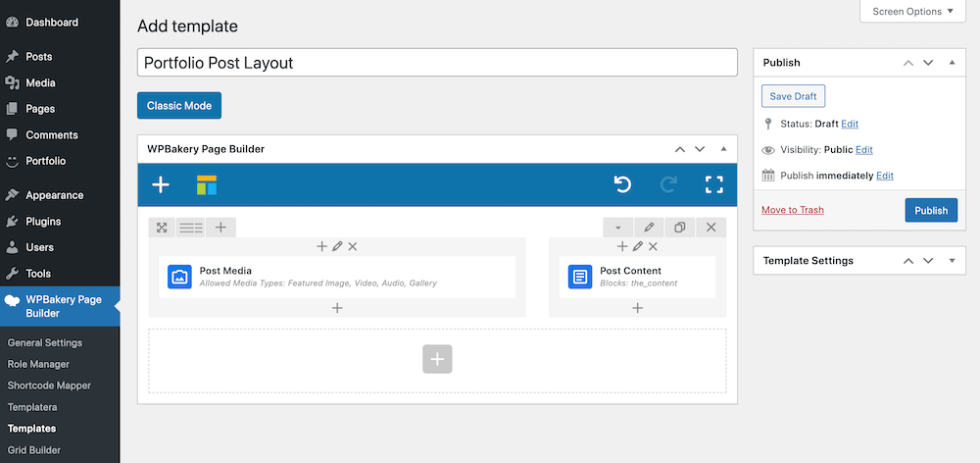Open General Settings submenu
Image resolution: width=980 pixels, height=463 pixels.
45,343
